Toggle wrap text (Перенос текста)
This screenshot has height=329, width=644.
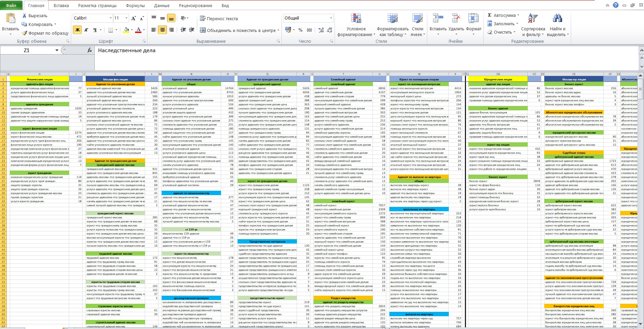click(x=219, y=19)
